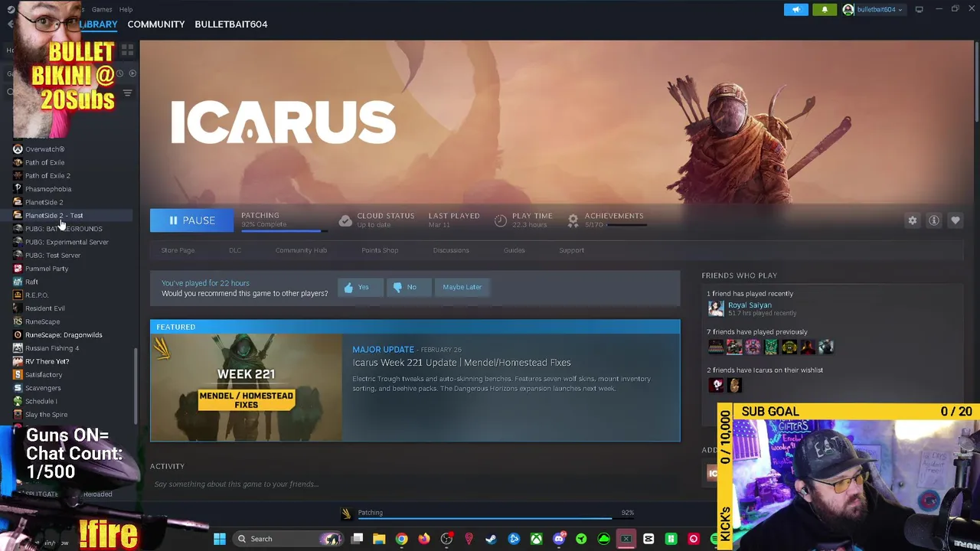Open File Explorer from the taskbar
Image resolution: width=980 pixels, height=551 pixels.
click(379, 539)
